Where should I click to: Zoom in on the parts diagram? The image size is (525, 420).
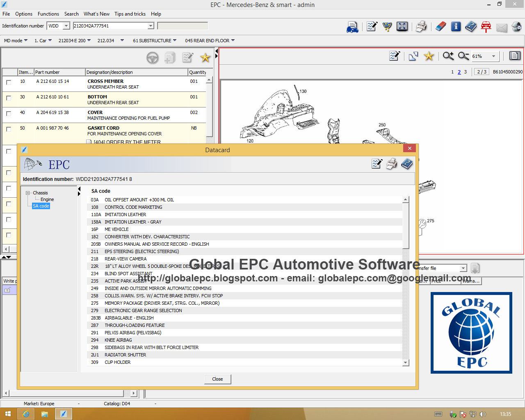coord(448,56)
